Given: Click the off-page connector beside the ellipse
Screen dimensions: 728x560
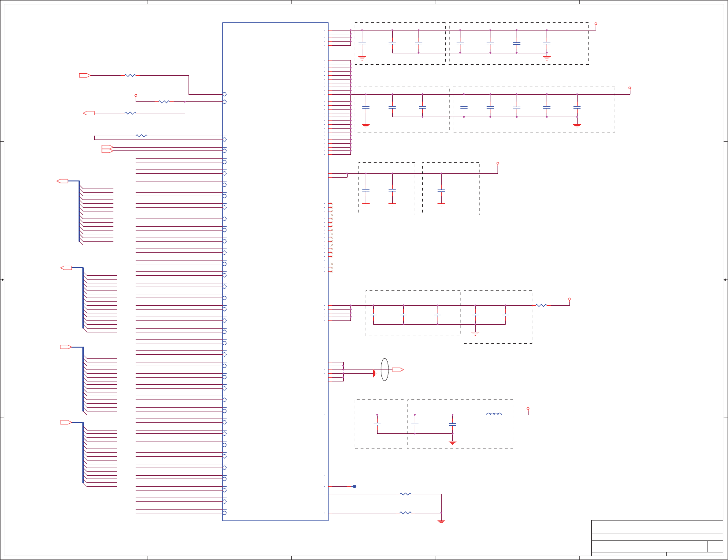Looking at the screenshot, I should coord(398,370).
